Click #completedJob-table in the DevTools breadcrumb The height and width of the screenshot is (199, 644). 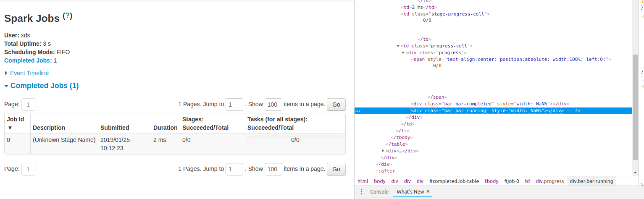coord(454,181)
